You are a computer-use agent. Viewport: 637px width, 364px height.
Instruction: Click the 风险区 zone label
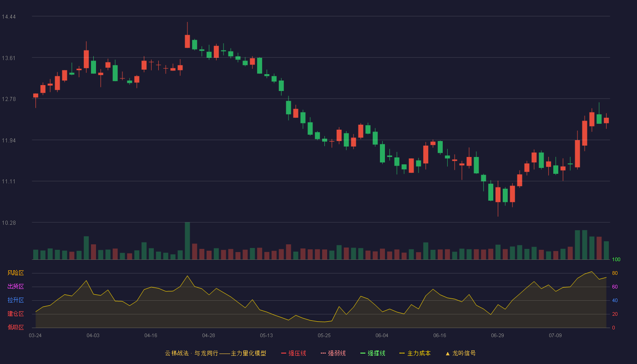(15, 273)
